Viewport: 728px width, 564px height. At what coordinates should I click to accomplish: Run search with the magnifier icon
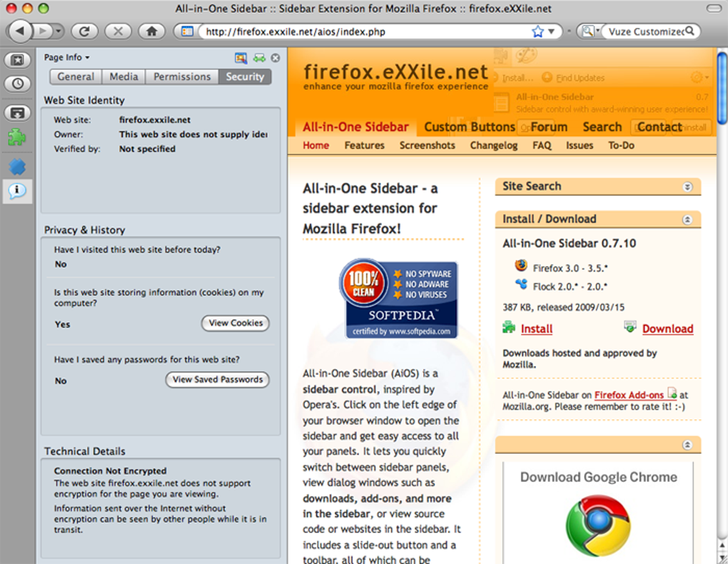coord(690,31)
